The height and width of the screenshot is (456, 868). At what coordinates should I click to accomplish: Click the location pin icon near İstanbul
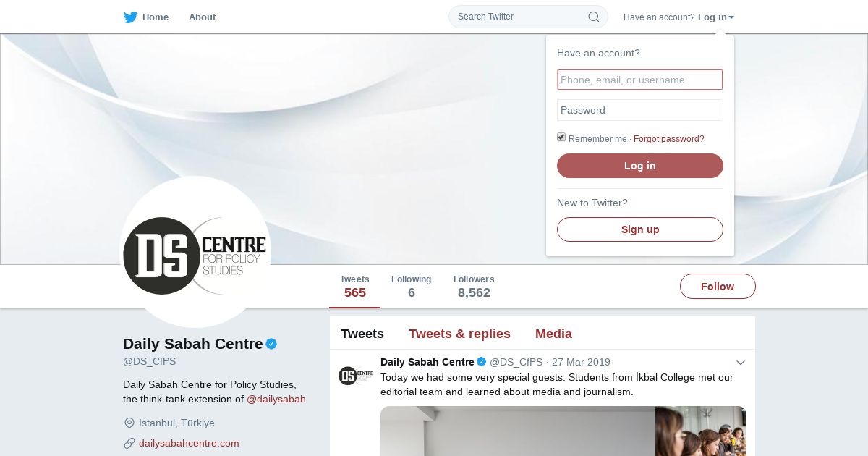[129, 423]
